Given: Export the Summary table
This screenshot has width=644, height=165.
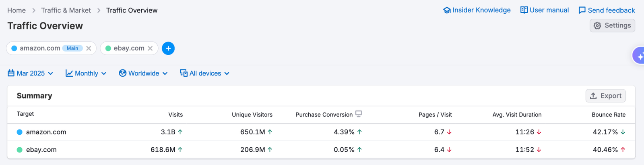Looking at the screenshot, I should click(x=605, y=96).
